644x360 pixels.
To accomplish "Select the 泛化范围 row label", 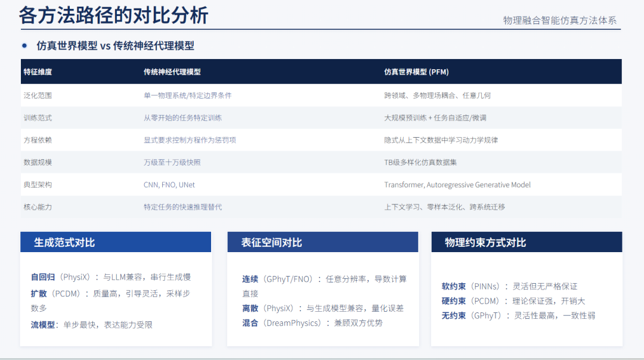I will tap(38, 95).
